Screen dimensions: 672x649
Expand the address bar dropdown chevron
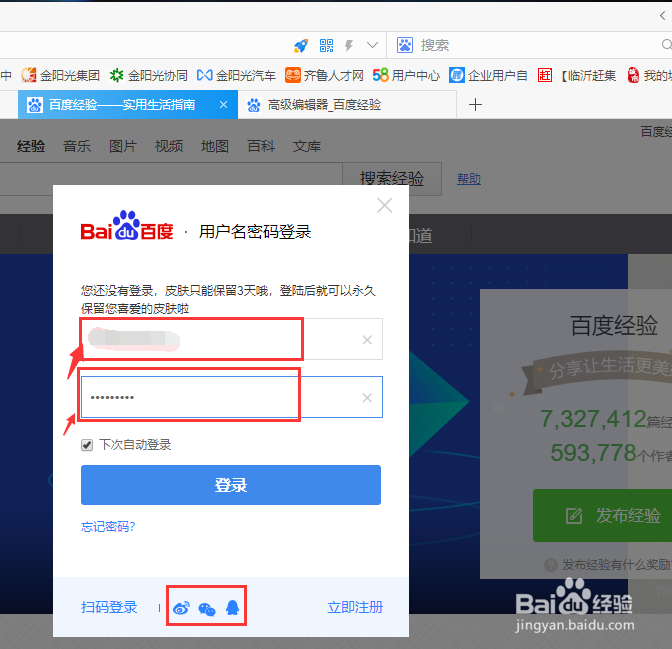pyautogui.click(x=372, y=45)
